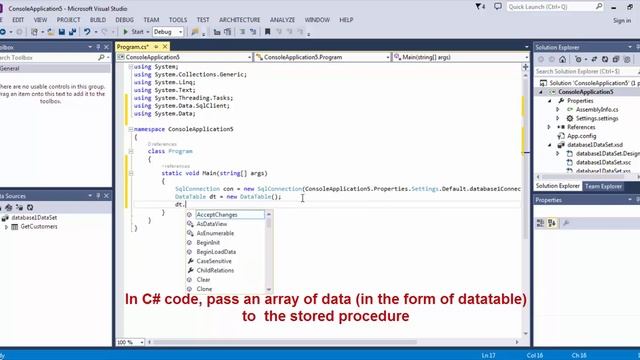Screen dimensions: 640x360
Task: Click the Start debugging button
Action: click(133, 31)
